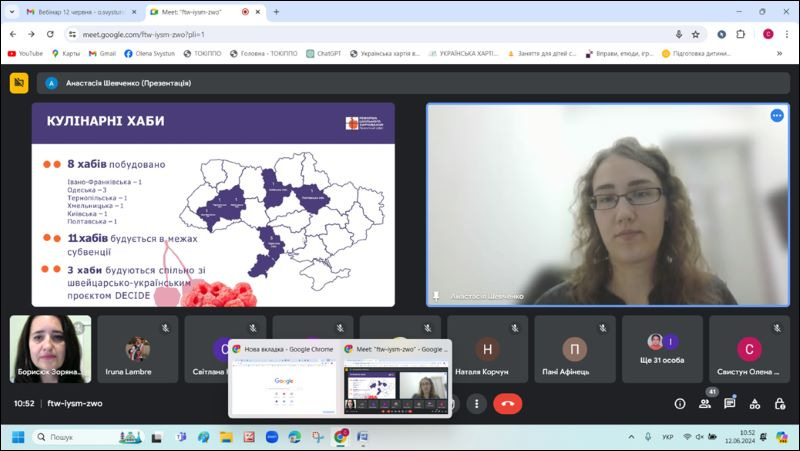Image resolution: width=800 pixels, height=451 pixels.
Task: View site information icon in address bar
Action: click(x=72, y=34)
